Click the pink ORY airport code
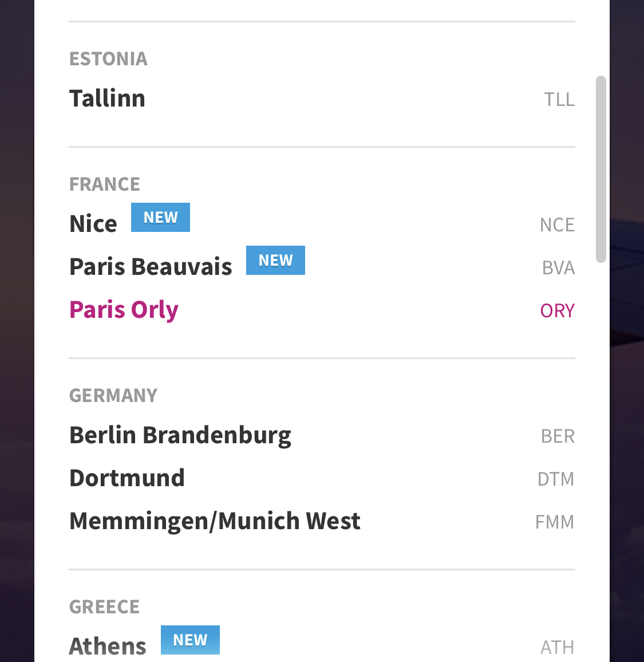This screenshot has width=644, height=662. [x=557, y=311]
